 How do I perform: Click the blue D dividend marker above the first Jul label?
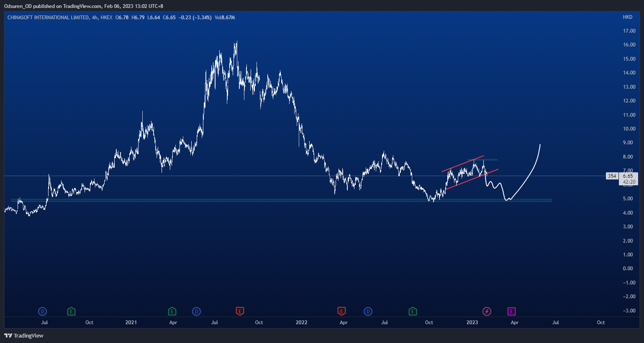coord(42,311)
